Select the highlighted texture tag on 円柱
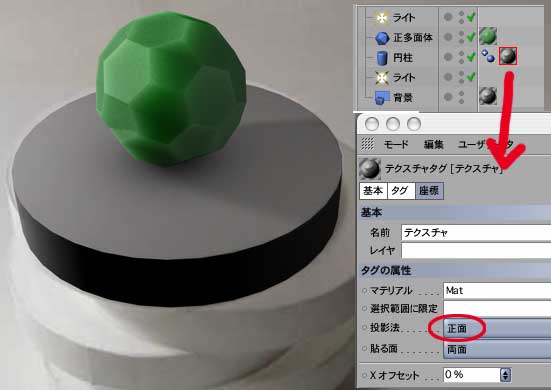 coord(508,56)
